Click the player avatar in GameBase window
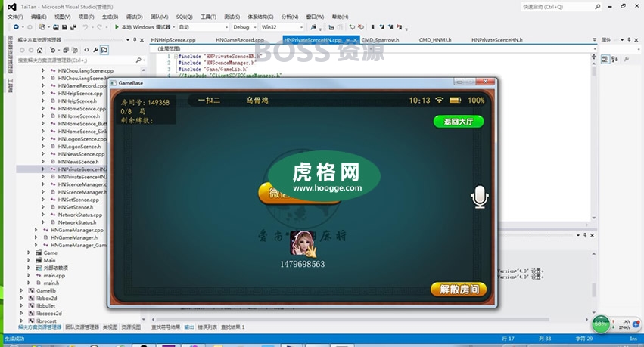The height and width of the screenshot is (347, 644). [x=303, y=243]
